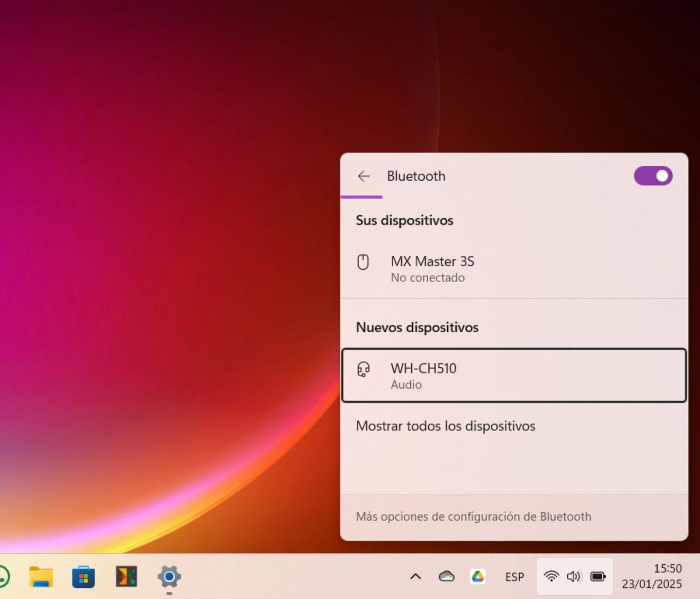Viewport: 700px width, 599px height.
Task: Click the Wi-Fi icon in the system tray
Action: click(551, 577)
